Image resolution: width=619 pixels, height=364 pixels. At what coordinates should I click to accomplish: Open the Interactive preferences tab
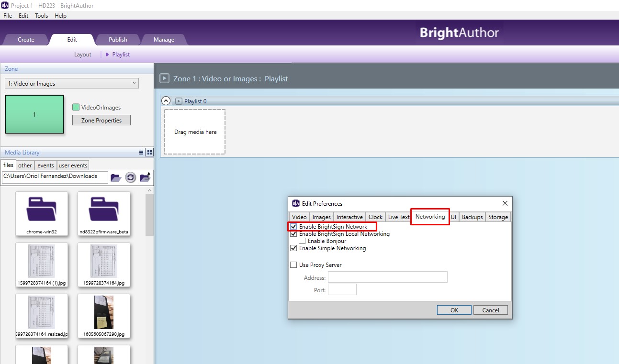click(349, 217)
